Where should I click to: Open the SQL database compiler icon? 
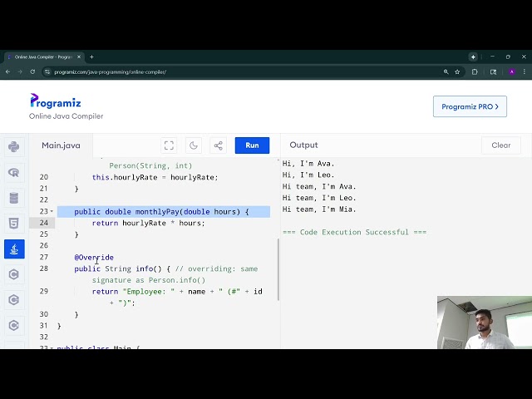[14, 198]
